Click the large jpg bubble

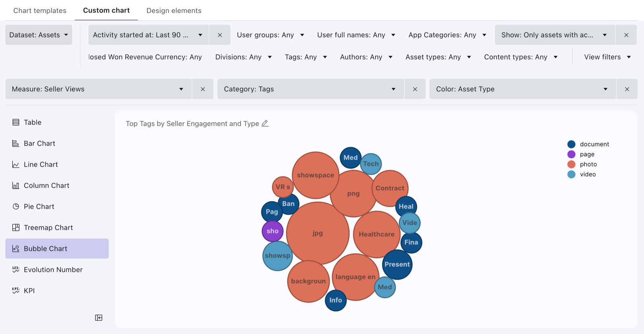[x=318, y=233]
